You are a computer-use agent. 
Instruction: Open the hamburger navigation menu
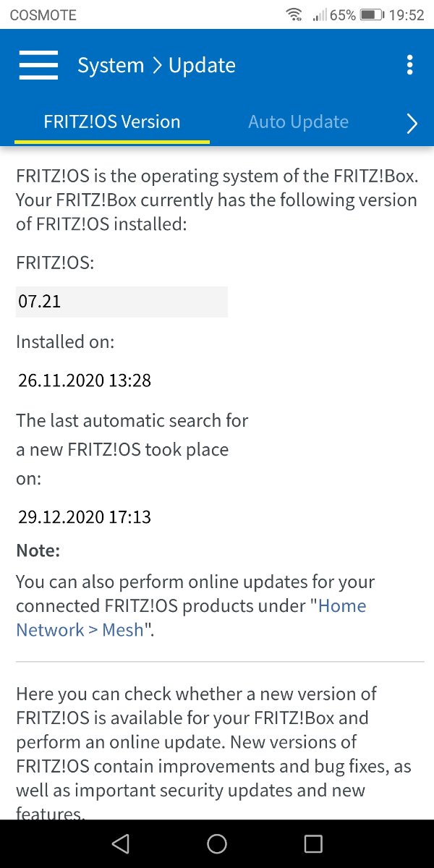pyautogui.click(x=38, y=65)
